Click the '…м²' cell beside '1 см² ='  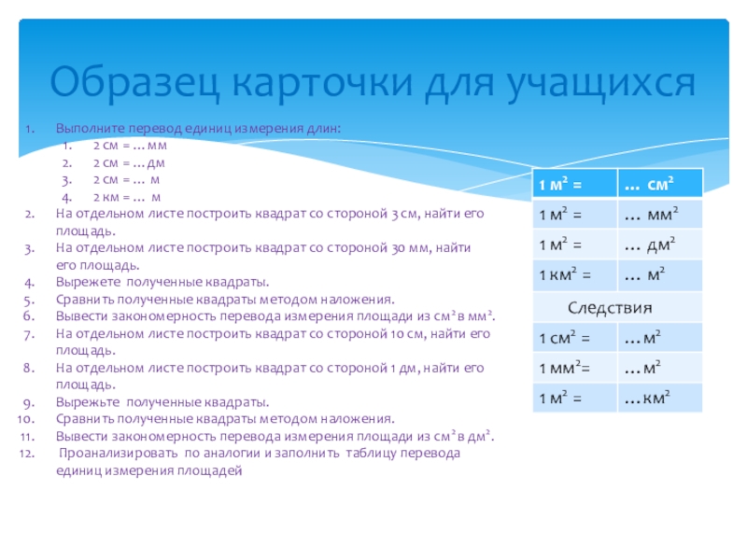tap(660, 338)
